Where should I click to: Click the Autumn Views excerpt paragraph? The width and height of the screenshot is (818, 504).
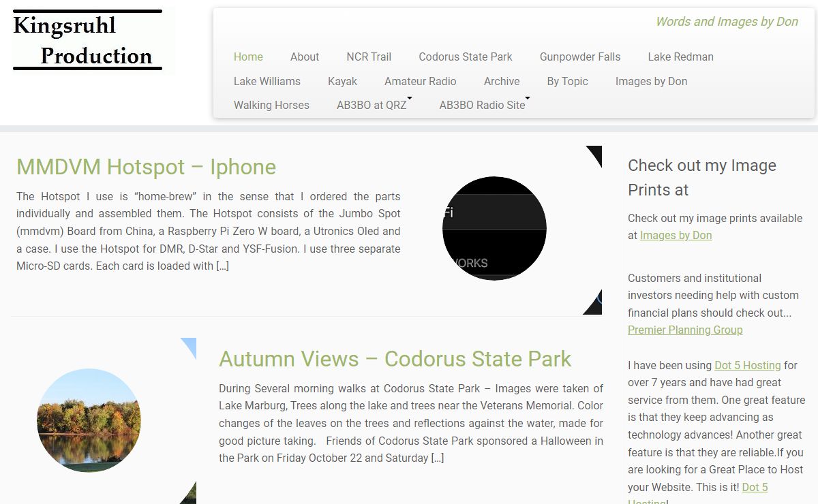tap(411, 423)
